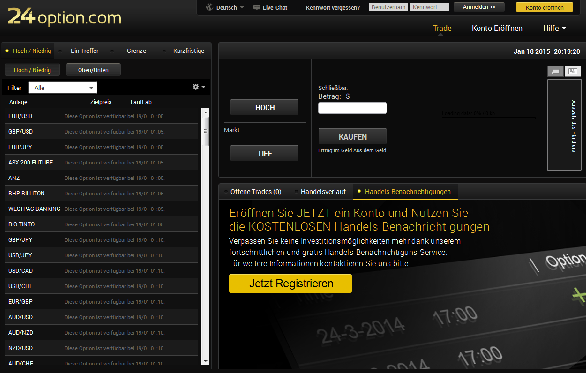
Task: Click the TIEF button
Action: pos(264,153)
